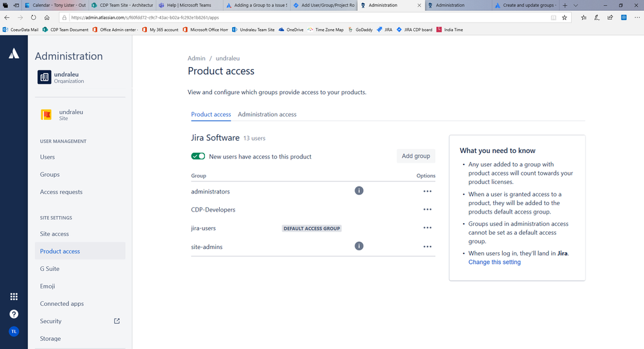Open the help question mark icon
644x349 pixels.
pyautogui.click(x=14, y=314)
